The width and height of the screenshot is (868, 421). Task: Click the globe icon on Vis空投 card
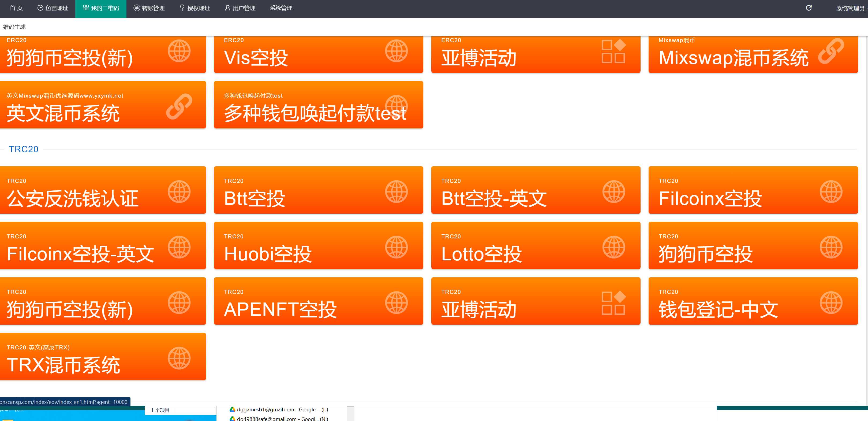tap(396, 51)
